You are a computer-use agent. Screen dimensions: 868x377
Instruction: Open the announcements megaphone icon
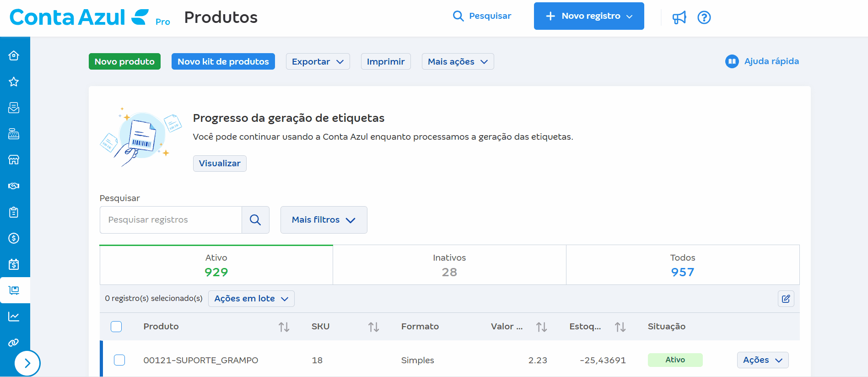(679, 17)
